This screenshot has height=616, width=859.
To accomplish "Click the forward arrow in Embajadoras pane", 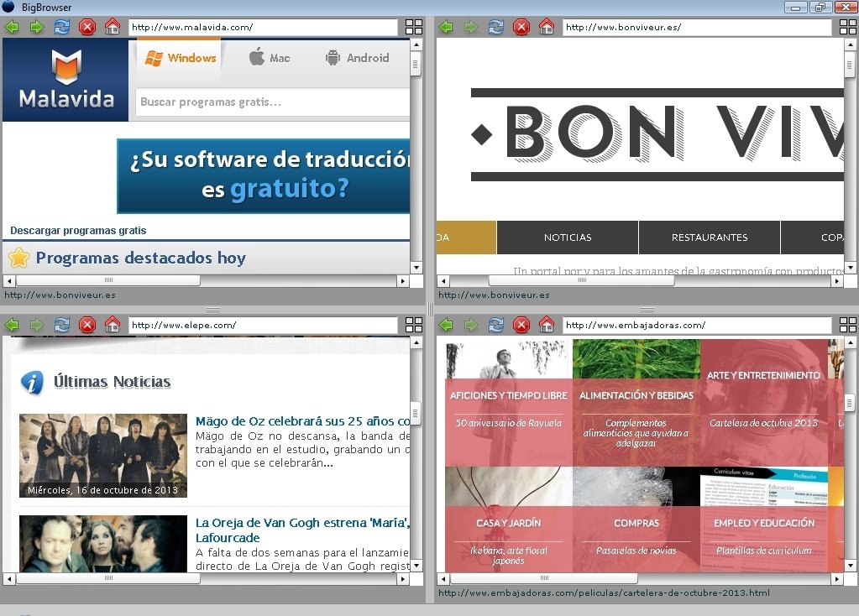I will [470, 325].
